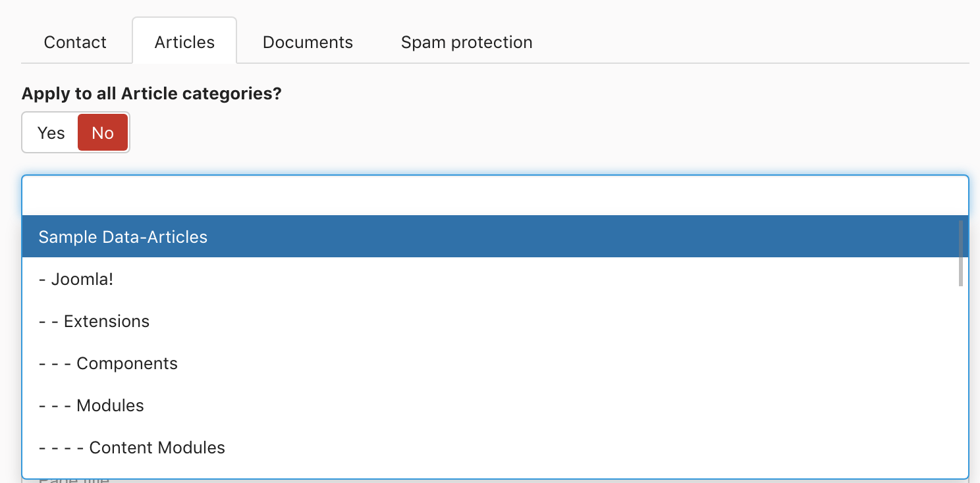Image resolution: width=980 pixels, height=483 pixels.
Task: Open the Documents tab
Action: click(308, 42)
